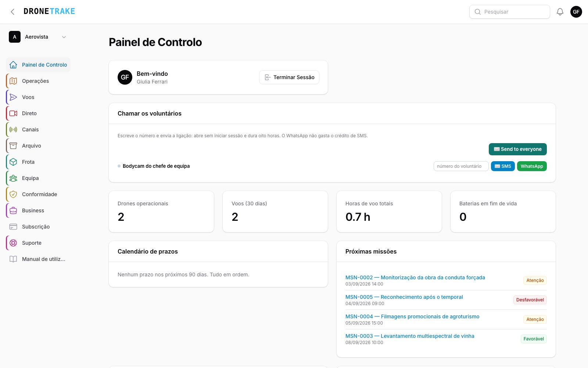Expand the Aerovista organization dropdown
Screen dimensions: 588x368
click(x=38, y=37)
